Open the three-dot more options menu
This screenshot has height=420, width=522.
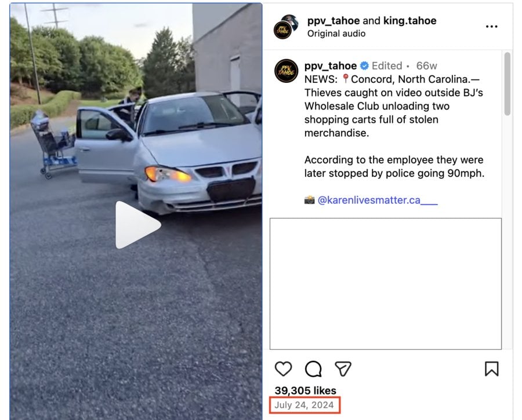point(491,27)
